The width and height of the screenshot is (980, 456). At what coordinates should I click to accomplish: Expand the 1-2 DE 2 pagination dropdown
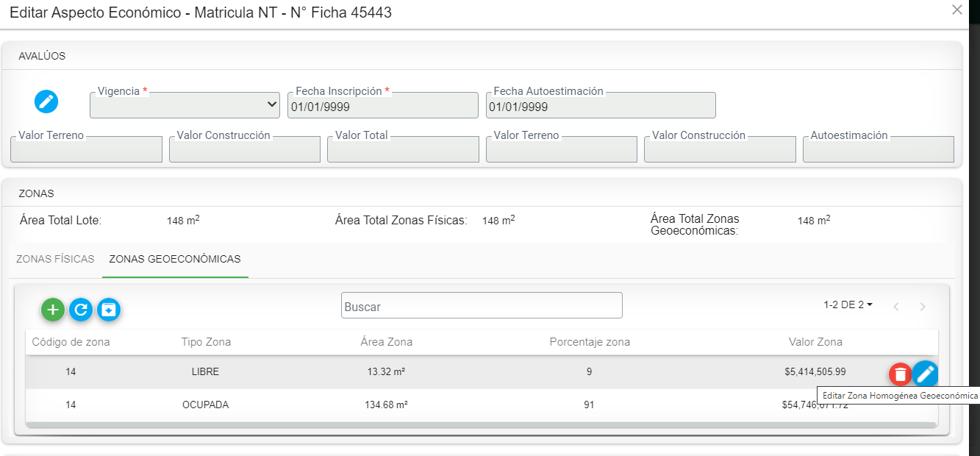tap(848, 304)
